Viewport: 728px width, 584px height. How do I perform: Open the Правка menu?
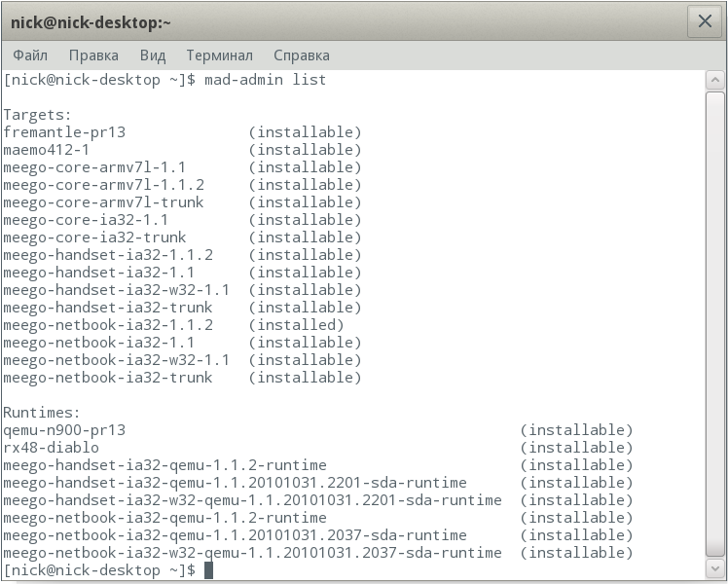tap(93, 55)
